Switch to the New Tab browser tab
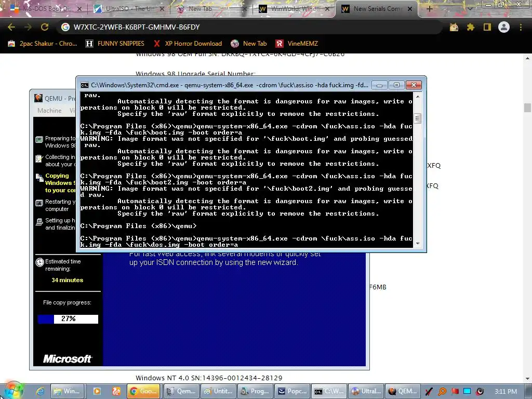This screenshot has width=532, height=399. click(212, 9)
